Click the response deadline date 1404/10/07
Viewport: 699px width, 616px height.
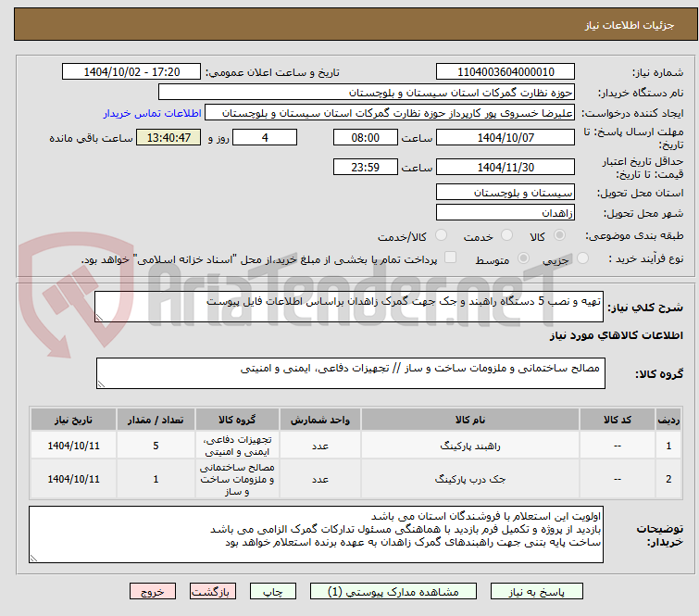506,137
